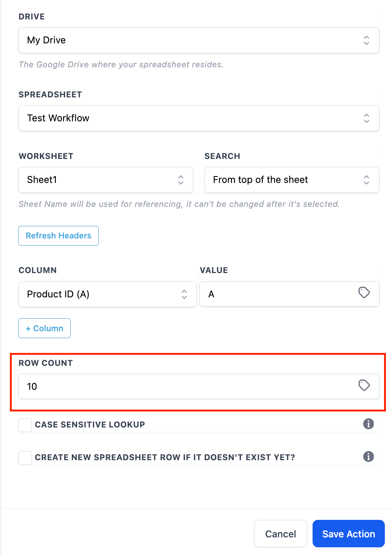The width and height of the screenshot is (392, 556).
Task: Open the My Drive dropdown
Action: pyautogui.click(x=190, y=40)
